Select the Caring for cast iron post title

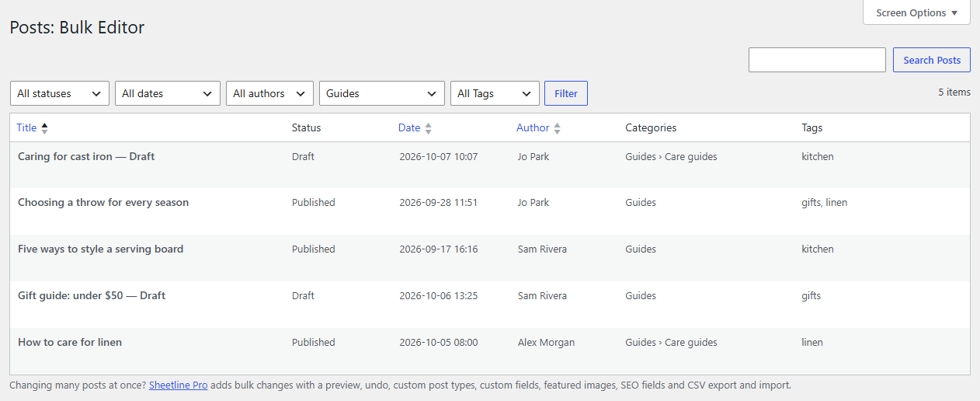point(86,156)
